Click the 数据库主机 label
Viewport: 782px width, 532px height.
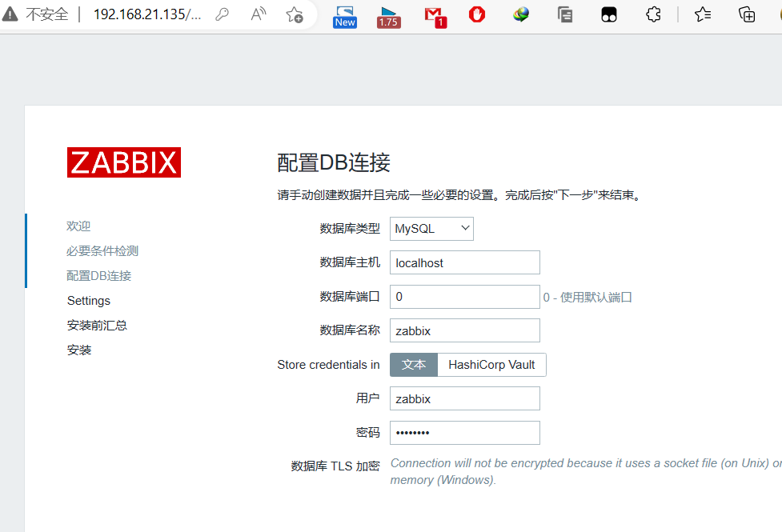350,262
